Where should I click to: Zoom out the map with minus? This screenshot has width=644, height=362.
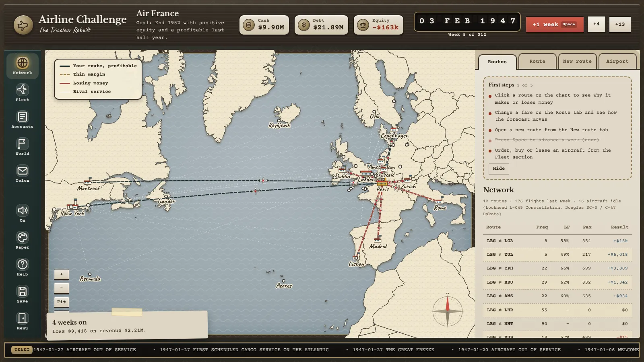(62, 288)
